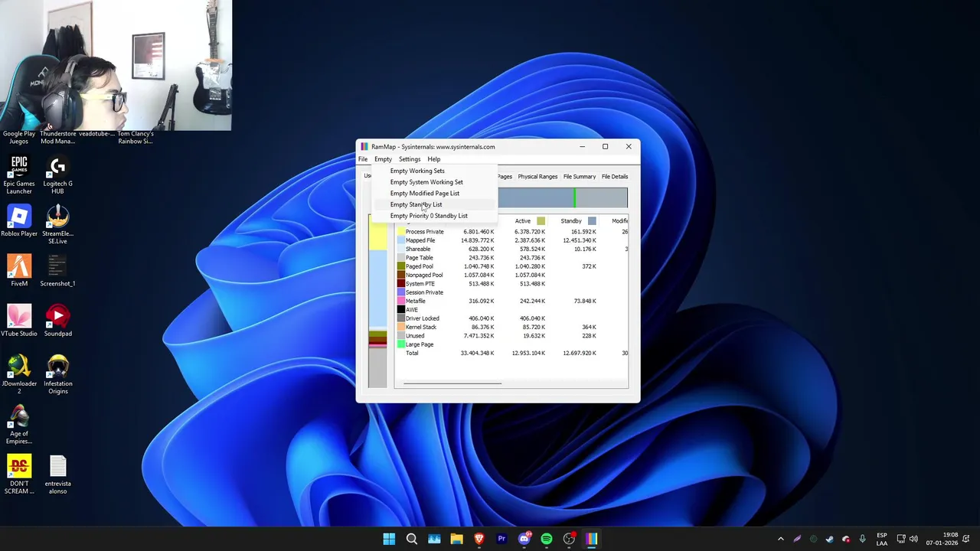
Task: Select the Infestation Origins desktop icon
Action: [57, 375]
